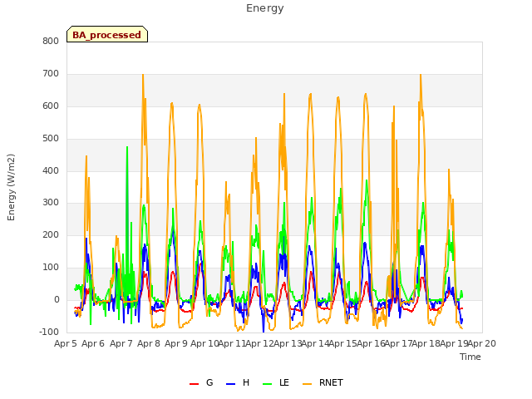Click the 800 y-axis tick label
This screenshot has height=399, width=532.
(x=51, y=42)
